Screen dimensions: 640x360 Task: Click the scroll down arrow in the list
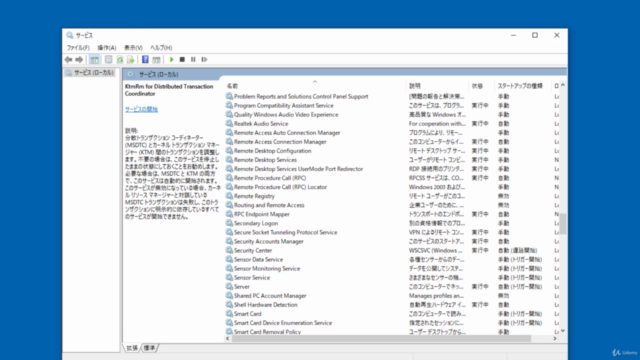(563, 331)
